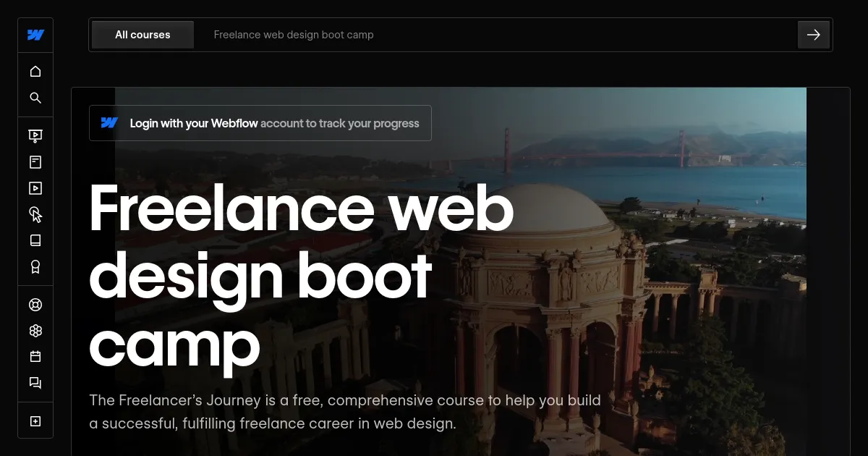The image size is (868, 456).
Task: Click the help lifebuoy icon in sidebar
Action: click(35, 305)
